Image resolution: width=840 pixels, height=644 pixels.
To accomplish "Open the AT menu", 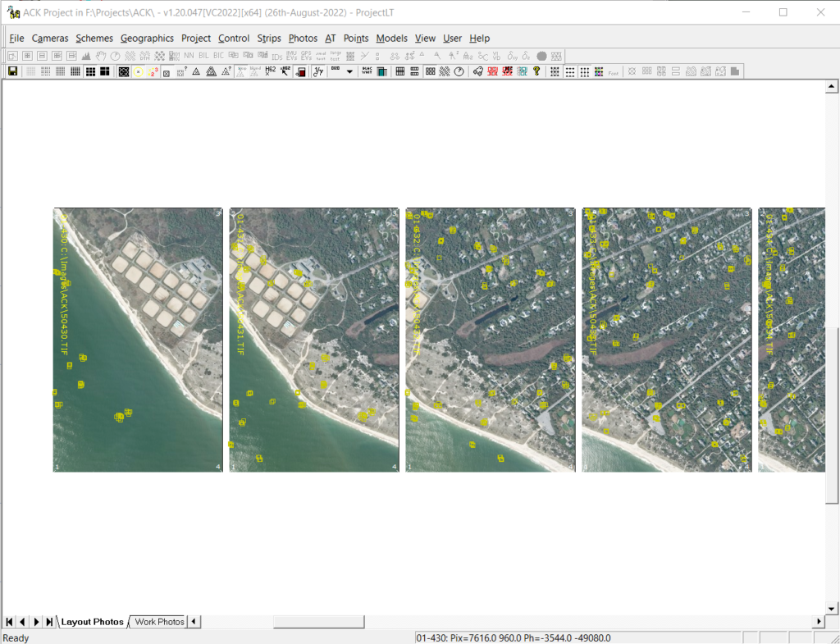I will pyautogui.click(x=331, y=38).
